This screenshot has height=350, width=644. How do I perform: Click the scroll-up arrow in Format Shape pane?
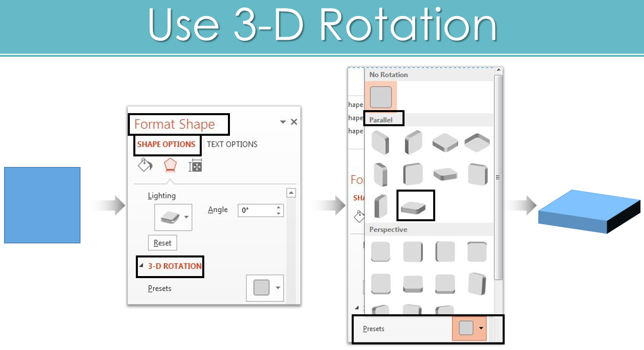tap(291, 193)
